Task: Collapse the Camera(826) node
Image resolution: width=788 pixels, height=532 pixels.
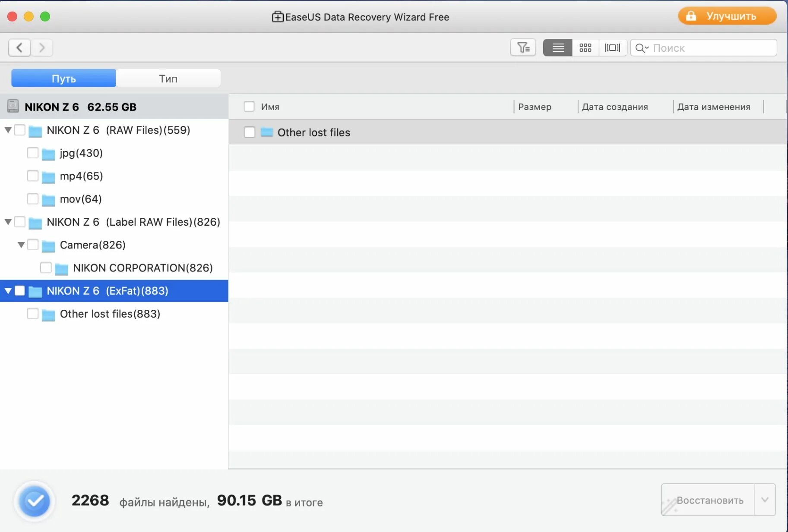Action: pyautogui.click(x=21, y=245)
